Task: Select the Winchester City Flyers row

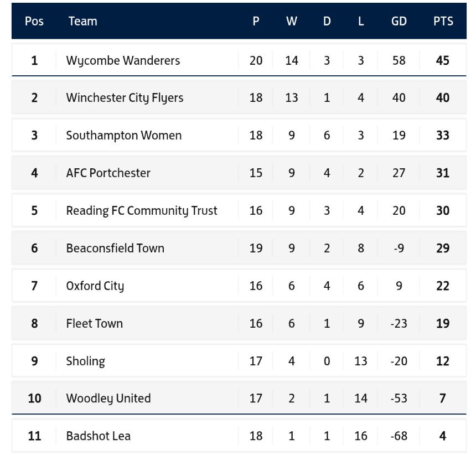Action: pos(125,98)
